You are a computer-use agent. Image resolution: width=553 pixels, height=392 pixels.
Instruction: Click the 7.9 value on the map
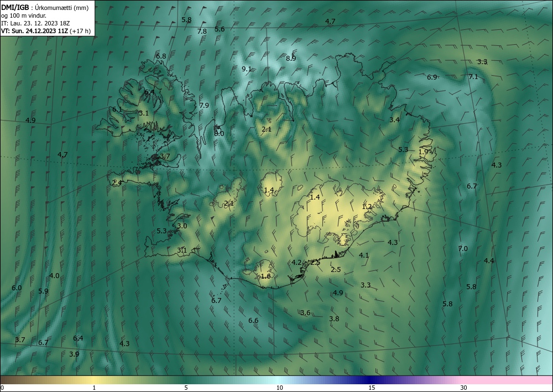click(x=204, y=106)
